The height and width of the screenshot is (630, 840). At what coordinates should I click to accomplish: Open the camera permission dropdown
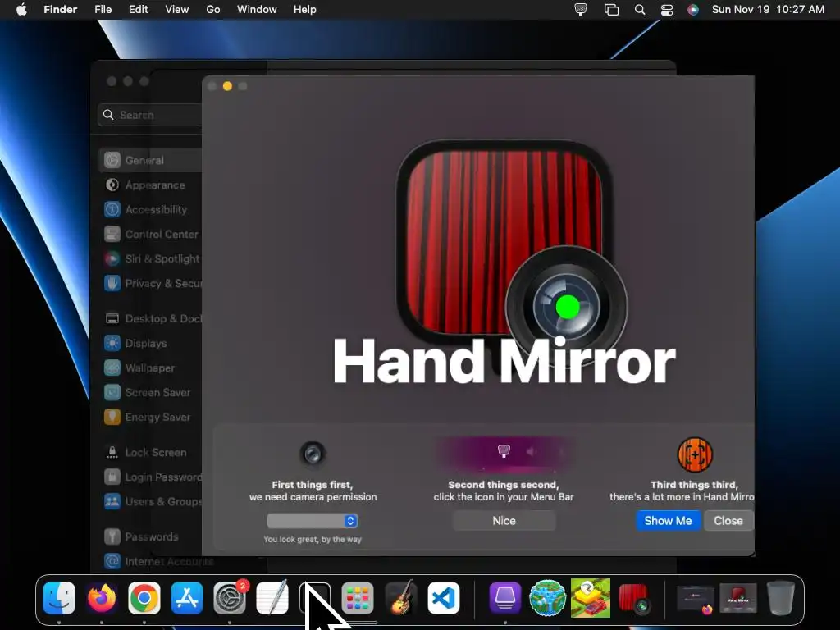point(313,521)
